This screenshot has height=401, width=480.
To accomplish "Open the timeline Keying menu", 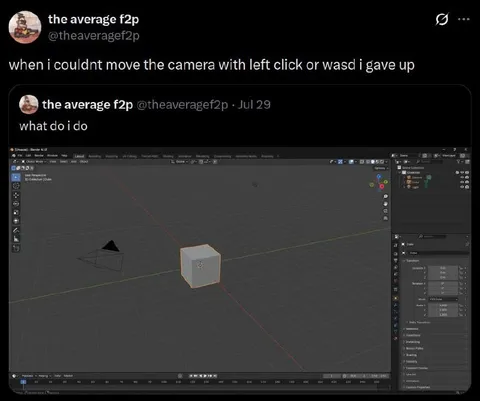I will [x=44, y=376].
